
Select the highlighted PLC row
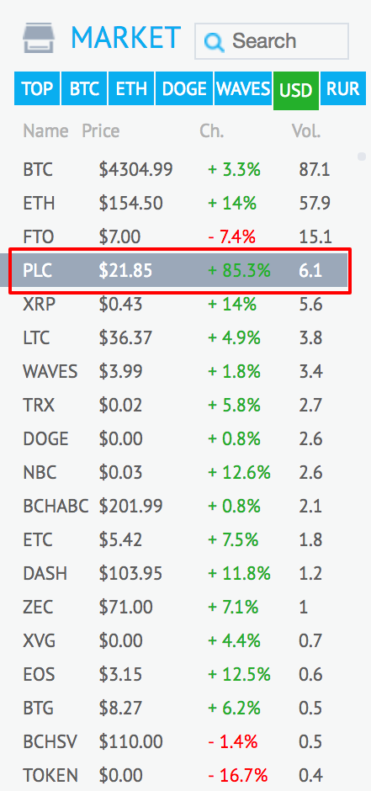181,271
